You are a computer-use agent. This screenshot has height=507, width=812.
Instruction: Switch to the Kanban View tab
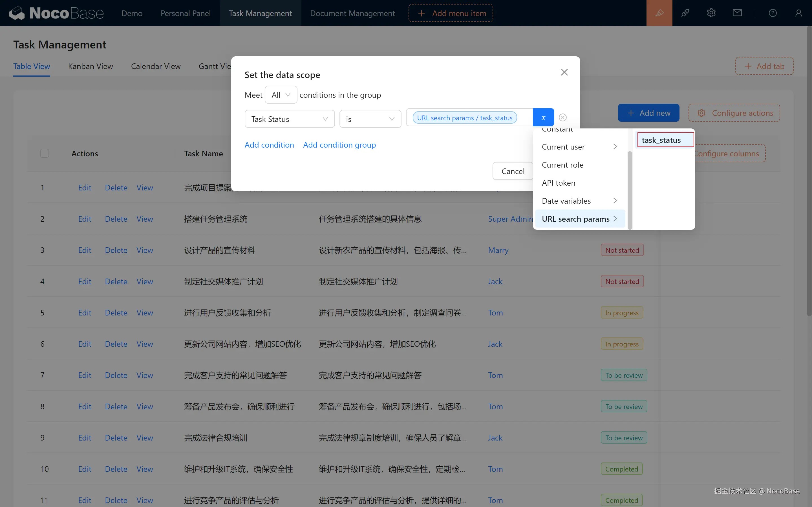coord(90,66)
